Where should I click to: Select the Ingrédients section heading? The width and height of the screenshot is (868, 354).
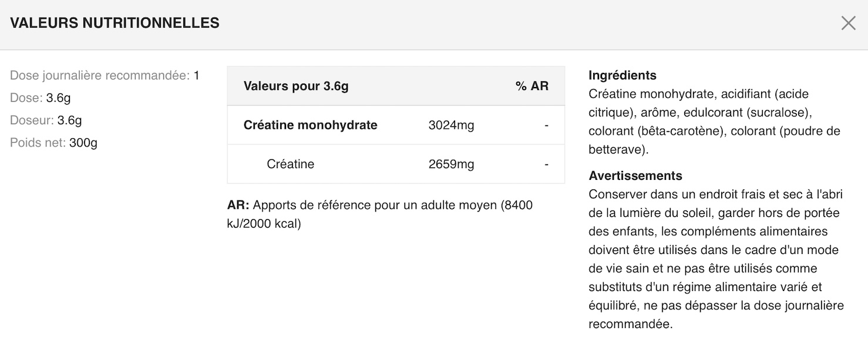click(622, 75)
